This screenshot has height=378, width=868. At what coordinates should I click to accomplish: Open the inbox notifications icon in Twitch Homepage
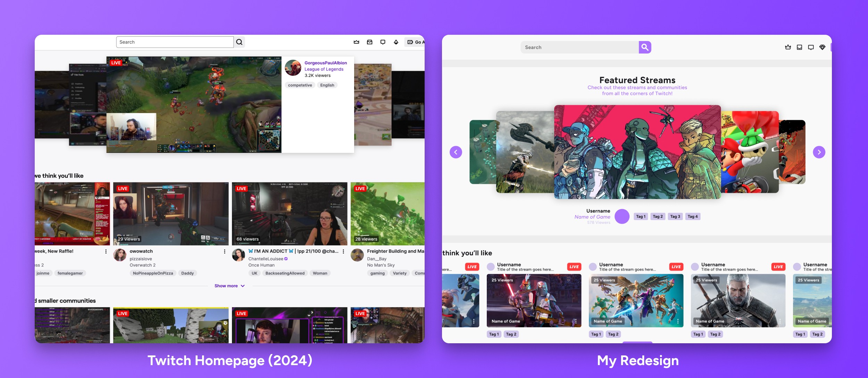(x=369, y=42)
